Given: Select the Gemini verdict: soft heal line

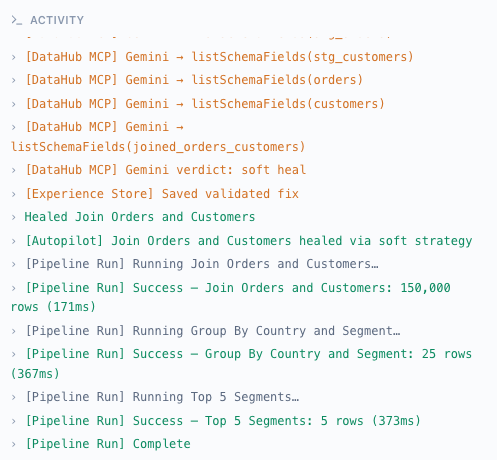Looking at the screenshot, I should tap(166, 170).
